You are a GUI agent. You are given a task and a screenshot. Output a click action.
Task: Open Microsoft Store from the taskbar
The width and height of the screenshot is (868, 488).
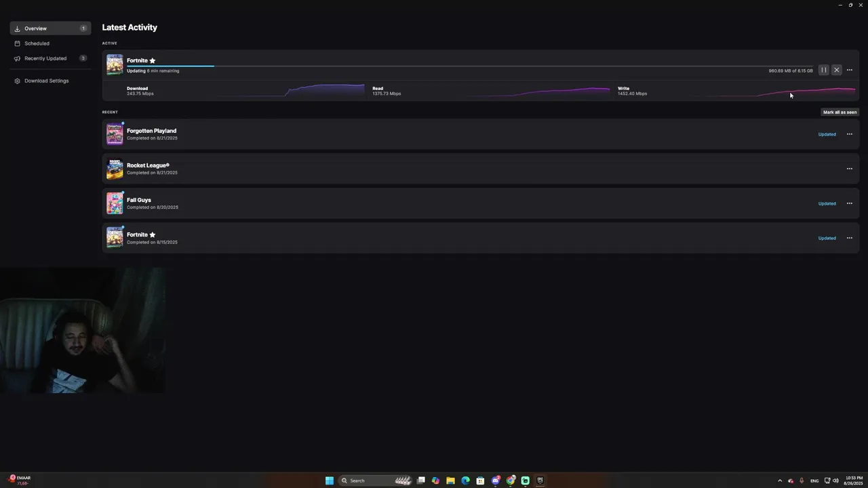pos(480,481)
